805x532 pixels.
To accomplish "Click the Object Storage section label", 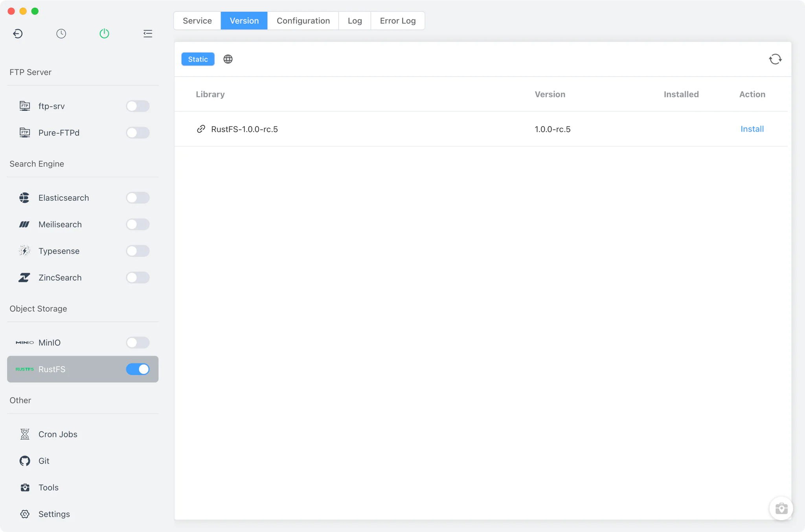I will (38, 309).
